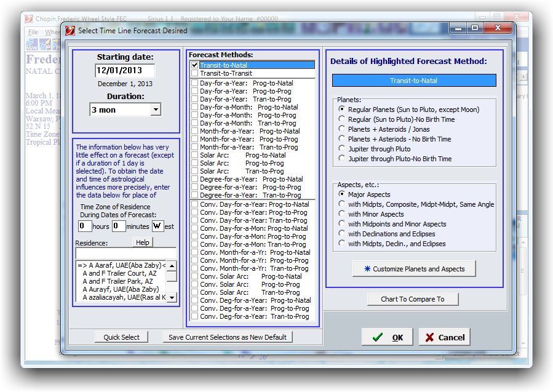Enable Conv. Day-for-a-Year: Prog-to-Natal
Screen dimensions: 553x392
(194, 204)
